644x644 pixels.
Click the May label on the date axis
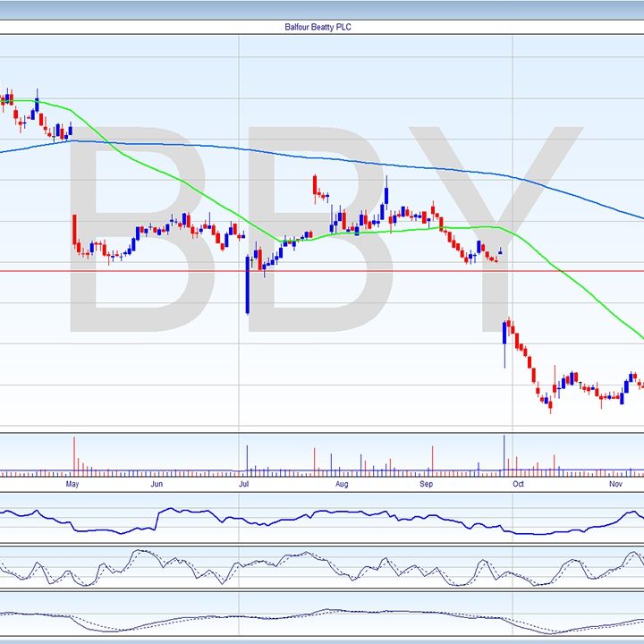72,484
